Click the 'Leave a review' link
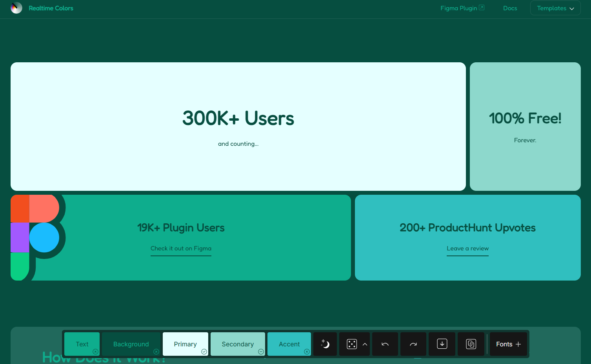Screen dimensions: 591x364 (x=467, y=248)
